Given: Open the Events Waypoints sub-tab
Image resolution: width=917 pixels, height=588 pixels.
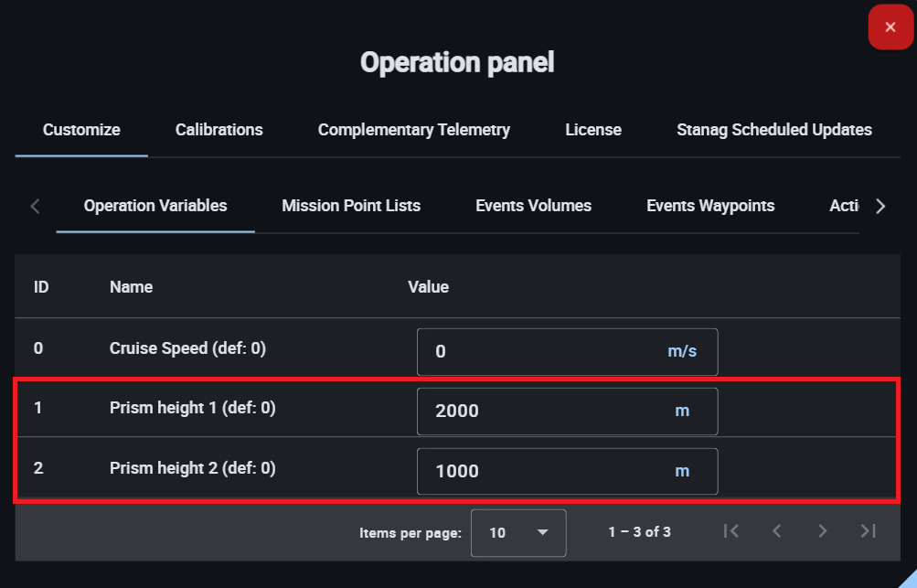Looking at the screenshot, I should coord(710,206).
